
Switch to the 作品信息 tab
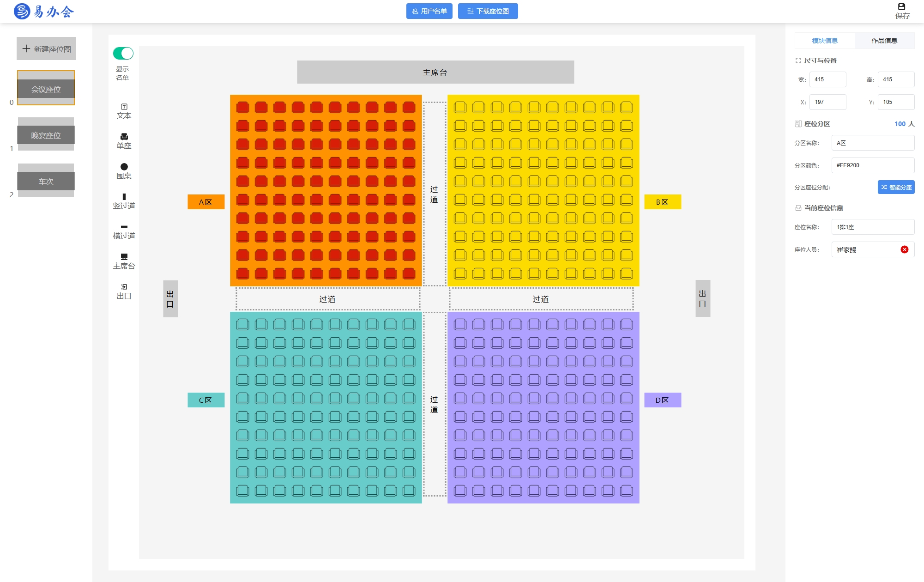[x=884, y=41]
